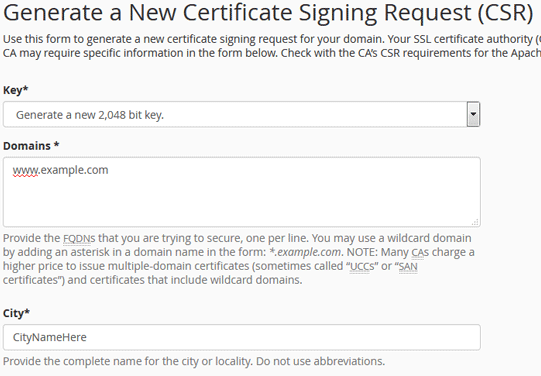Focus the City input field
541x376 pixels.
[x=242, y=337]
